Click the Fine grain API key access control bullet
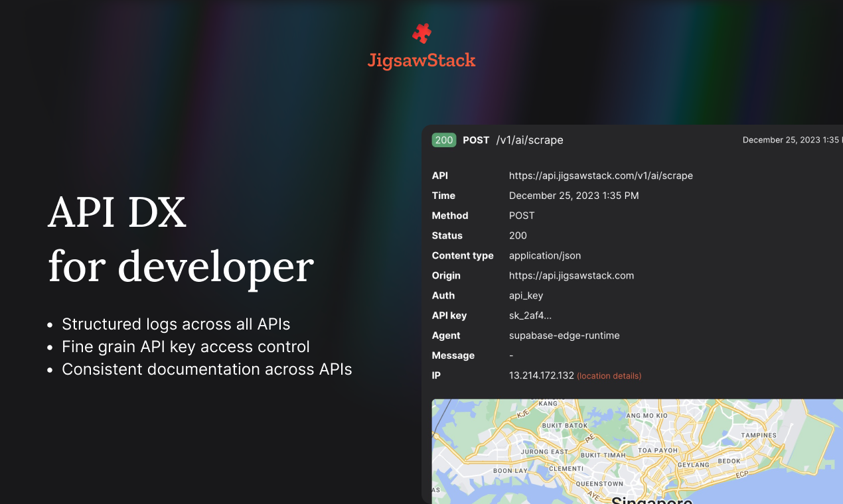843x504 pixels. pyautogui.click(x=186, y=347)
